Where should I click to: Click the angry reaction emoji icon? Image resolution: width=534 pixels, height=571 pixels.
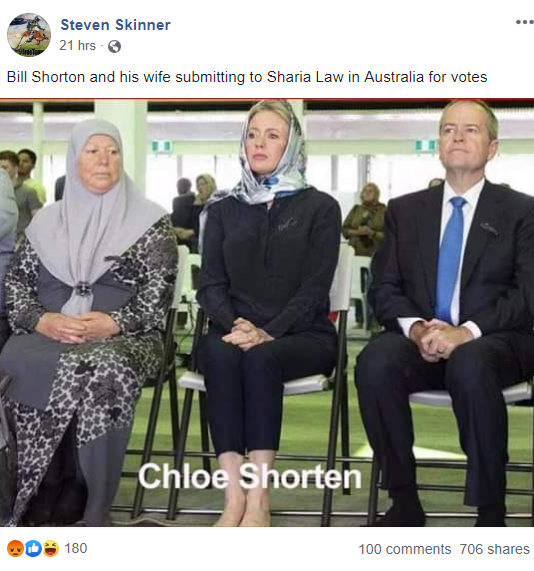15,549
